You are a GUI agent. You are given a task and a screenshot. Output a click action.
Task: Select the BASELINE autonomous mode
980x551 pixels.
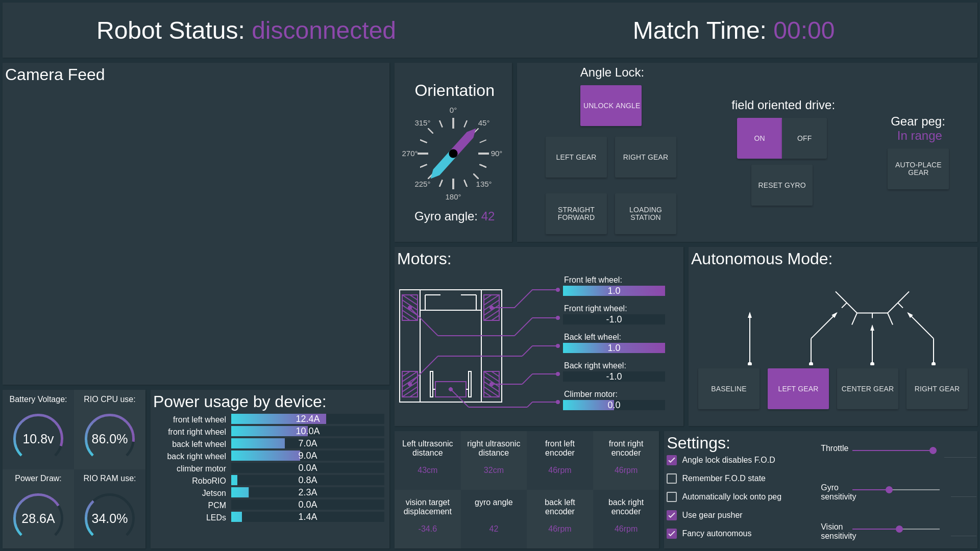pyautogui.click(x=729, y=389)
